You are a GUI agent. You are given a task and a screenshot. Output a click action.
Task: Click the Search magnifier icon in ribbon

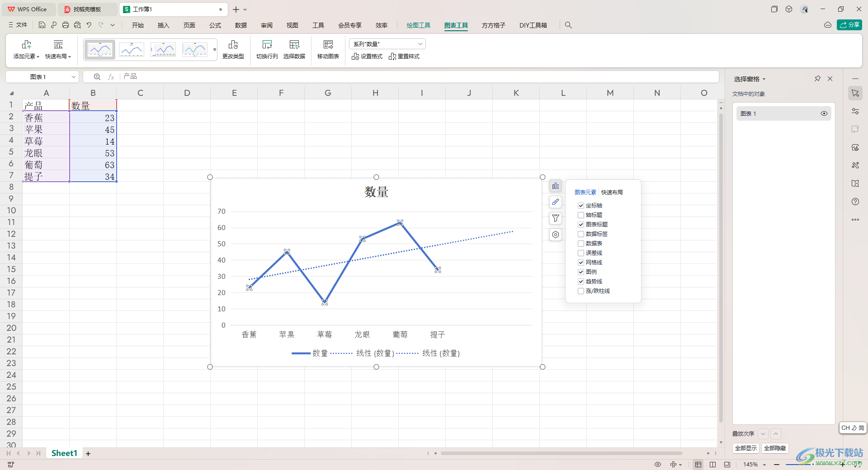coord(568,25)
